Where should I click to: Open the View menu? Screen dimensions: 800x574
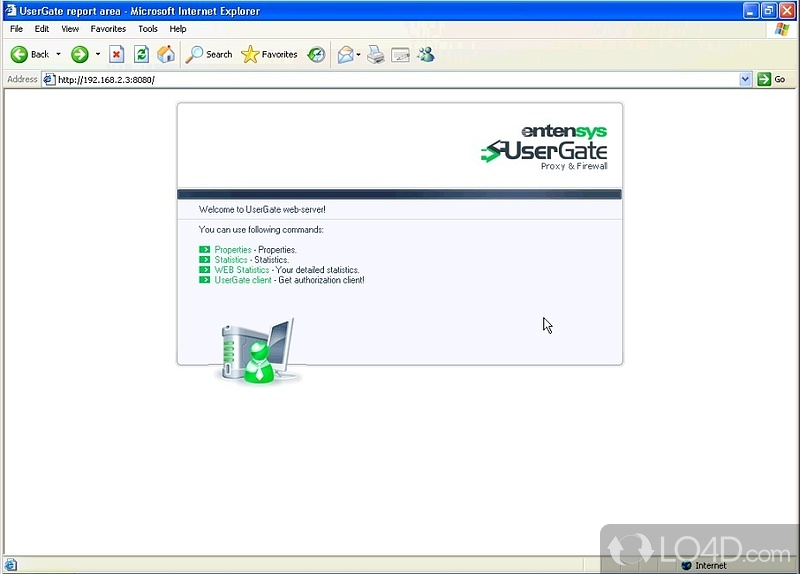tap(70, 29)
